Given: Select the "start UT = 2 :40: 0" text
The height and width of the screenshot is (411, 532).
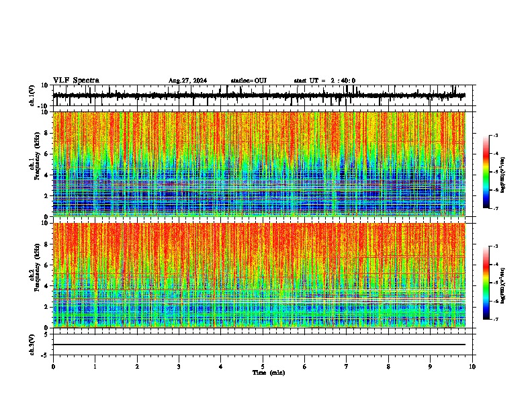Looking at the screenshot, I should click(x=324, y=81).
